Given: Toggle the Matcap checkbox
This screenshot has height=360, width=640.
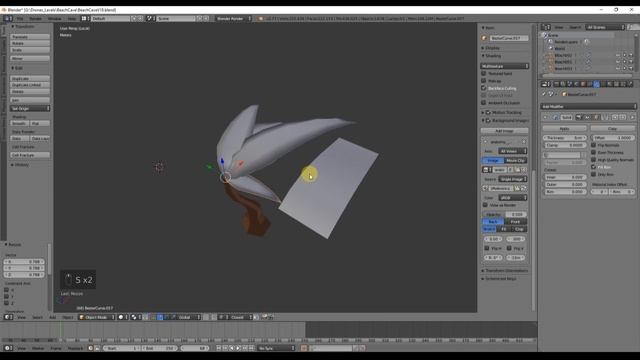Looking at the screenshot, I should (x=484, y=81).
